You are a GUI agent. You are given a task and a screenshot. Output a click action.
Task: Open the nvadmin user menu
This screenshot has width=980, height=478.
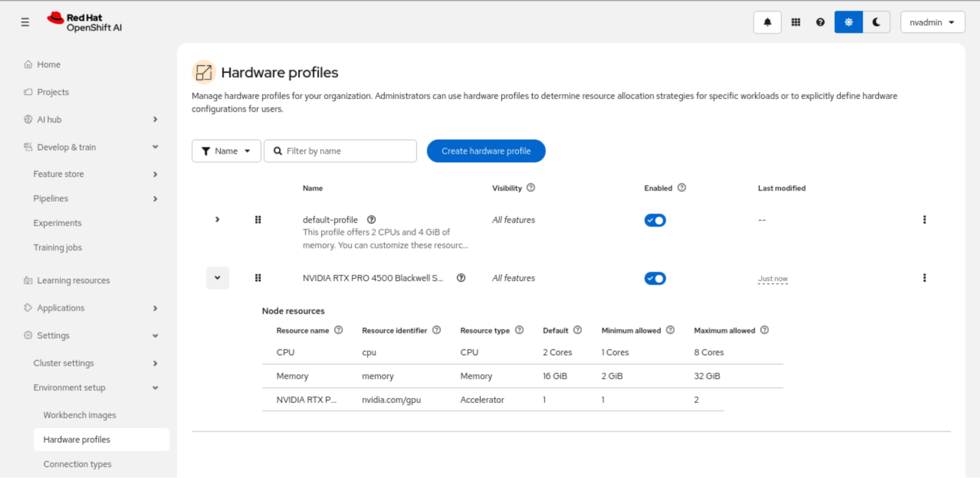(932, 22)
